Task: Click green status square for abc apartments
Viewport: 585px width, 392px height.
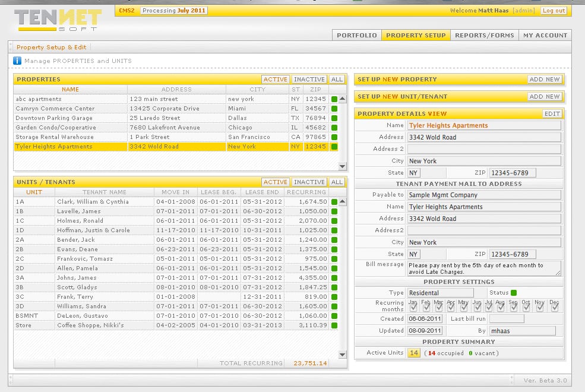Action: coord(334,99)
